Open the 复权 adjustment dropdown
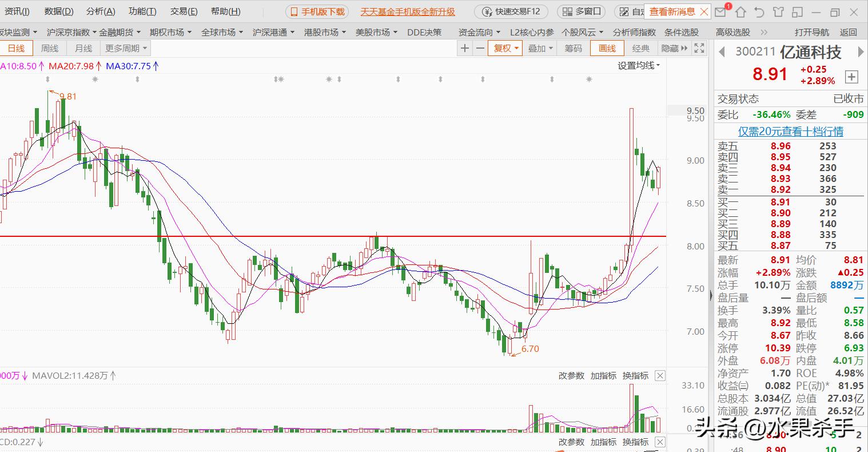 505,48
